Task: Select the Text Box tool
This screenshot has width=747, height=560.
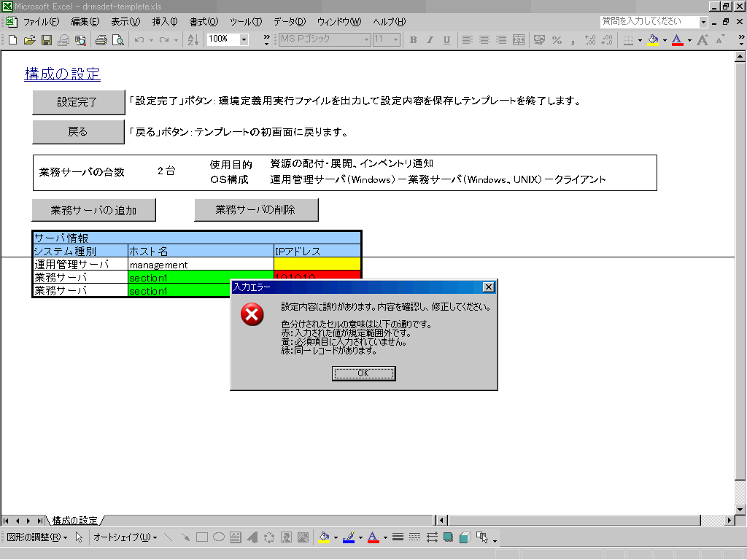Action: (236, 537)
